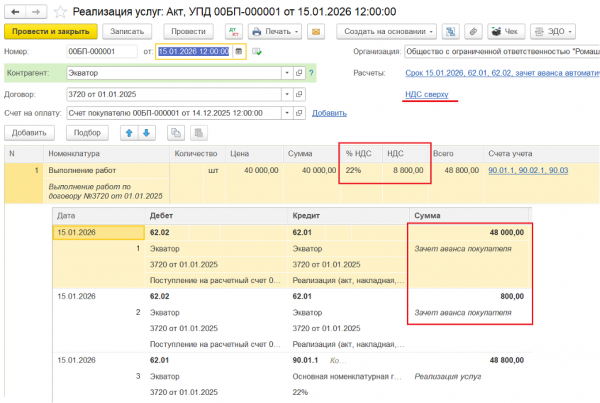
Task: Open accounts link 90.01.1, 90.02.1, 90.03
Action: pos(529,171)
